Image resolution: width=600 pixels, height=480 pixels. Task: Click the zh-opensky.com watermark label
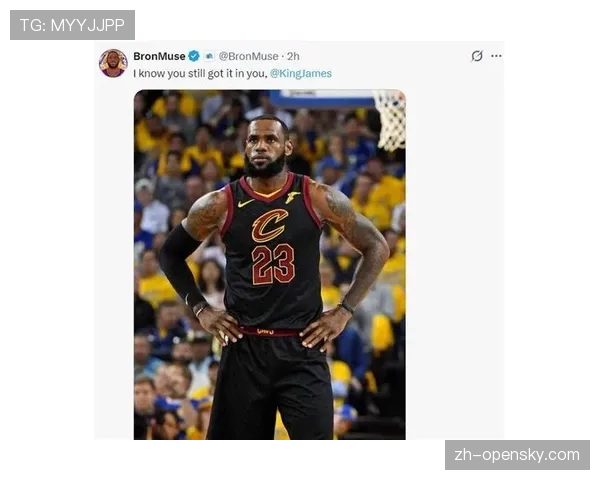(x=517, y=455)
